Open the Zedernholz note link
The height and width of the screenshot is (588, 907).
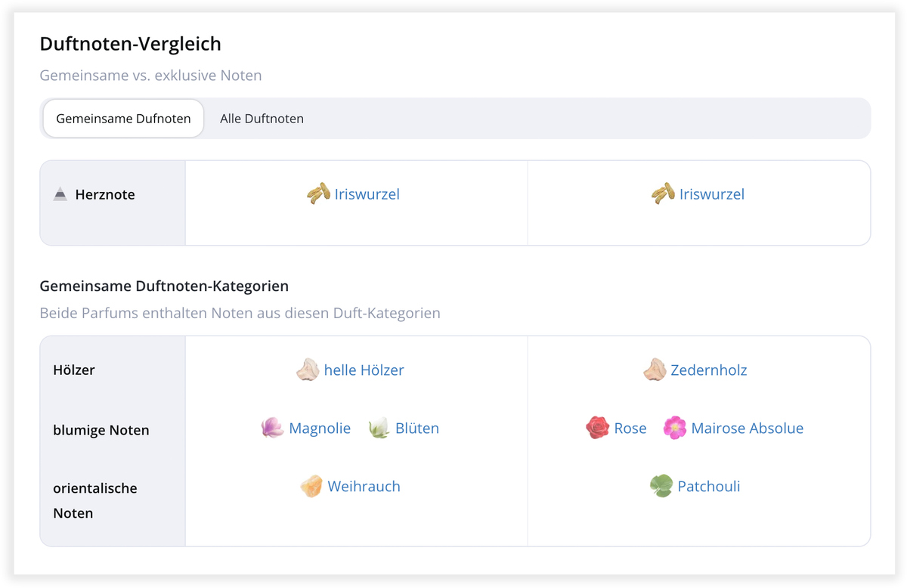coord(709,370)
